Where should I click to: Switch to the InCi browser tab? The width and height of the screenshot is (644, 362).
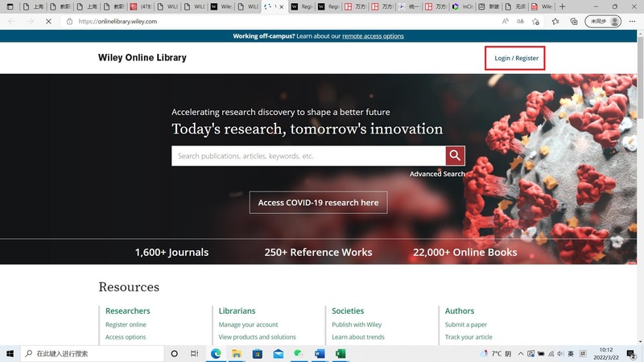pos(462,6)
